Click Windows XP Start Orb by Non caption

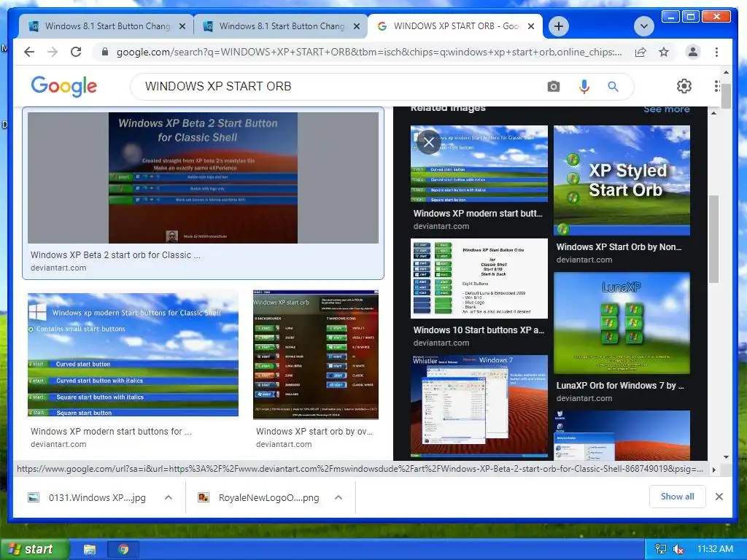click(x=619, y=246)
